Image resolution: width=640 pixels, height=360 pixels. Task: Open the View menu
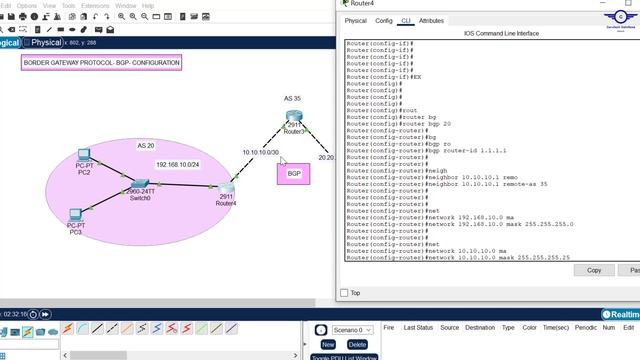point(49,6)
